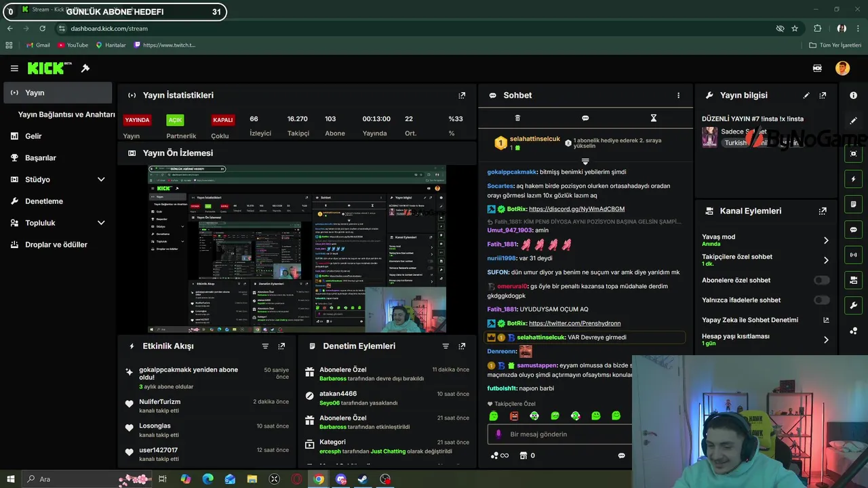The height and width of the screenshot is (488, 868).
Task: Open Yapay Zeka ile Sohbet Denetimi
Action: [766, 320]
